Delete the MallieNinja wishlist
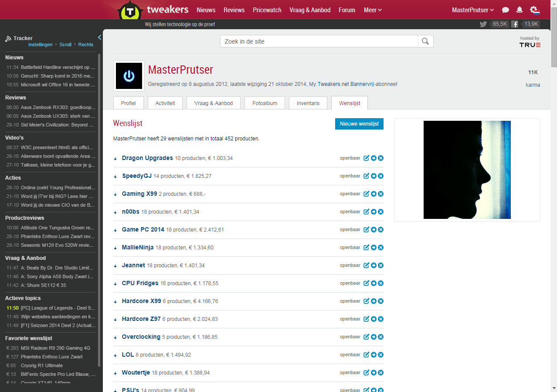 [x=380, y=247]
